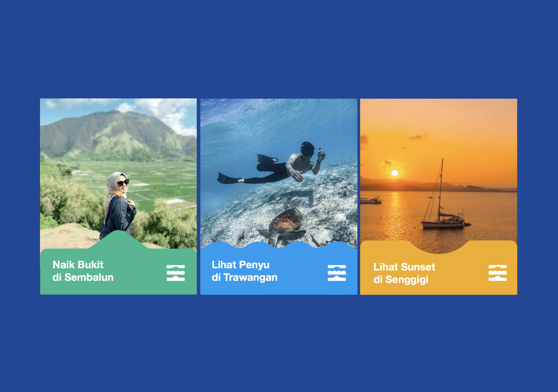Screen dimensions: 558x392
Task: Open the Lihat Sunset di Senggigi title
Action: coord(404,273)
